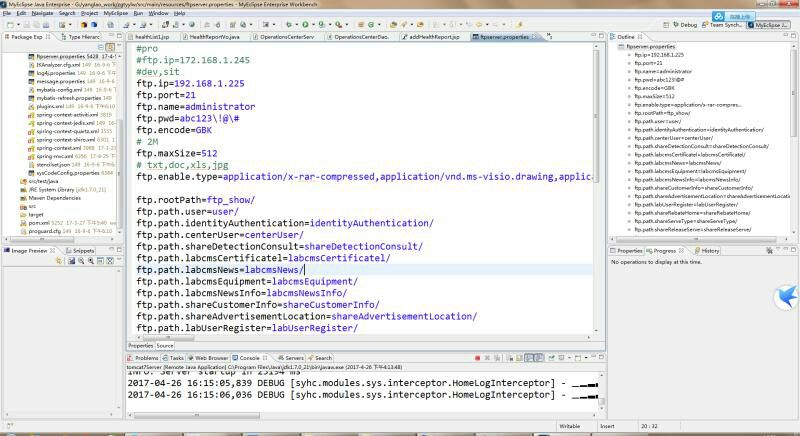This screenshot has width=800, height=436.
Task: Open the MyEclipse menu
Action: click(116, 13)
